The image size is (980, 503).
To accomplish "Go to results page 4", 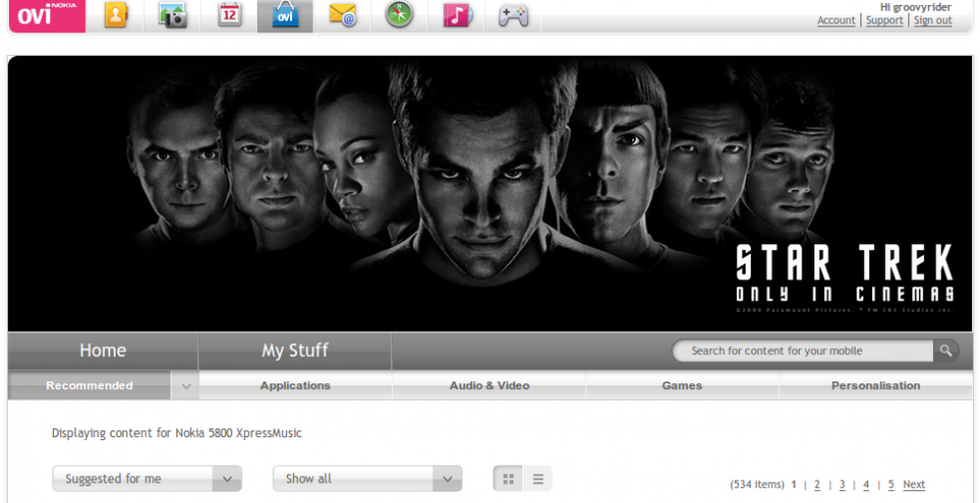I will (866, 484).
